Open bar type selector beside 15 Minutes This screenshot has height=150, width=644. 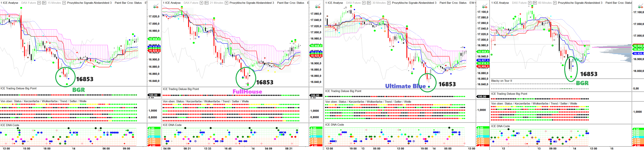pos(44,3)
